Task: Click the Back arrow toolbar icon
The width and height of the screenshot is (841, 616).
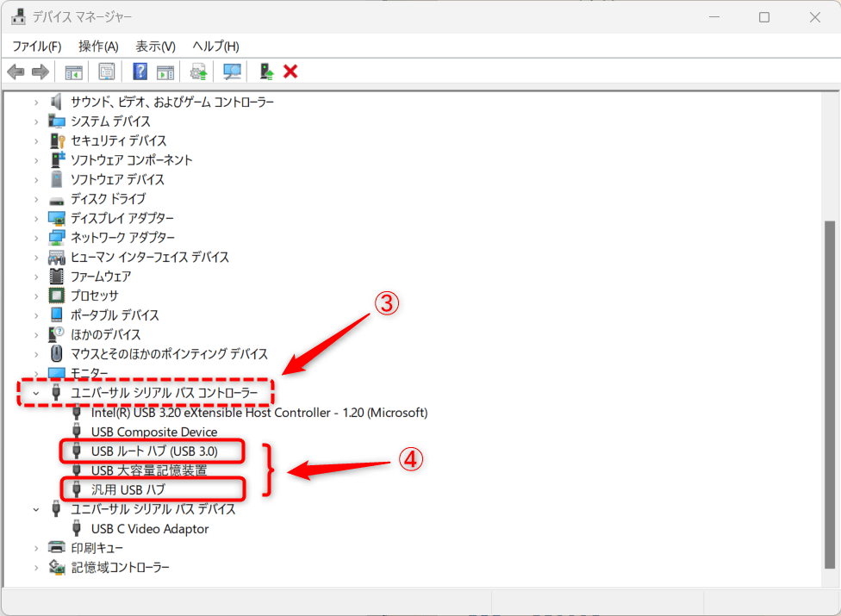Action: (x=16, y=72)
